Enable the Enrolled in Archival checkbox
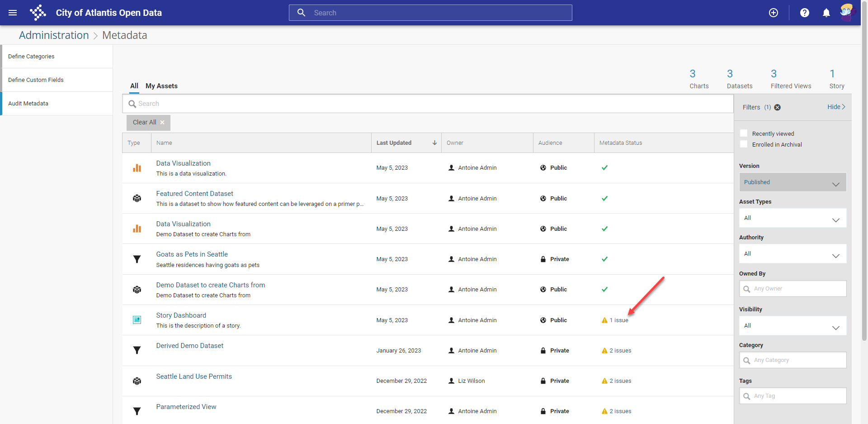The width and height of the screenshot is (868, 424). coord(744,144)
